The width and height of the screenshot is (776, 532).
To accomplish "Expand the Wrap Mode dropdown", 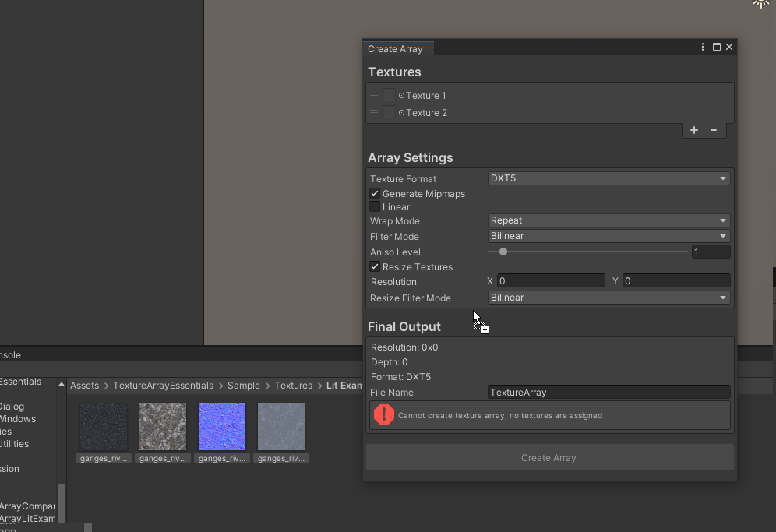I will 608,221.
